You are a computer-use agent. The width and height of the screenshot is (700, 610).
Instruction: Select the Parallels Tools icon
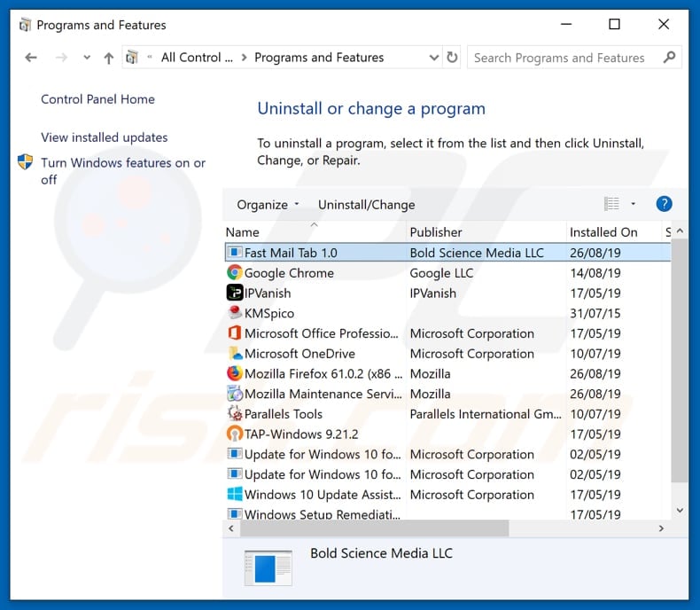(x=235, y=413)
